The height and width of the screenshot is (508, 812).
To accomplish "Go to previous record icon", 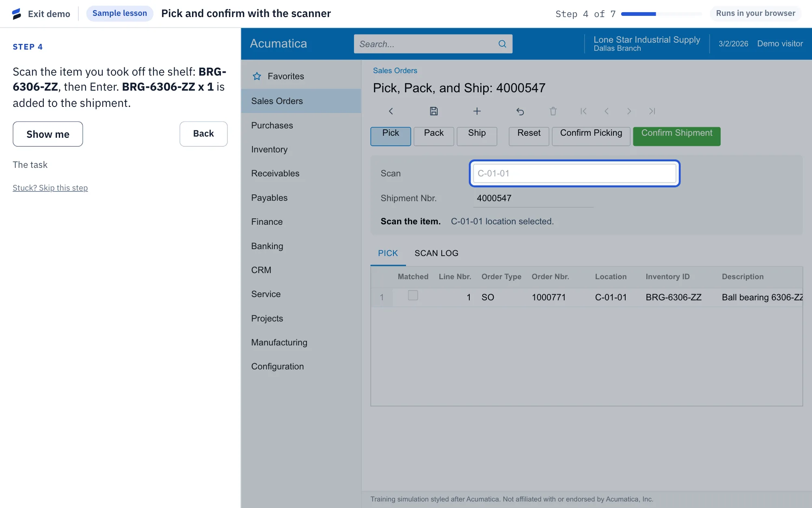I will pyautogui.click(x=607, y=111).
